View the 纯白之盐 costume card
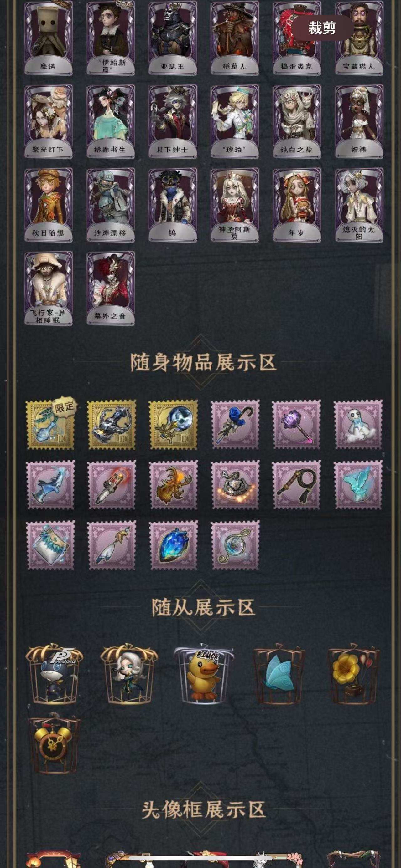 click(296, 121)
